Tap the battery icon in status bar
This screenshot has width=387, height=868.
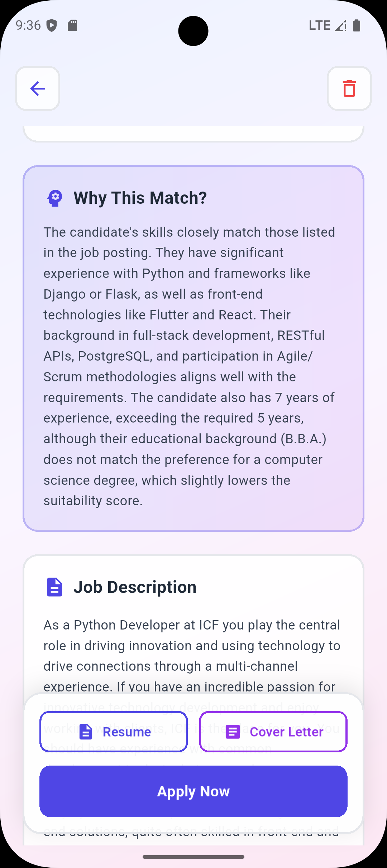357,25
